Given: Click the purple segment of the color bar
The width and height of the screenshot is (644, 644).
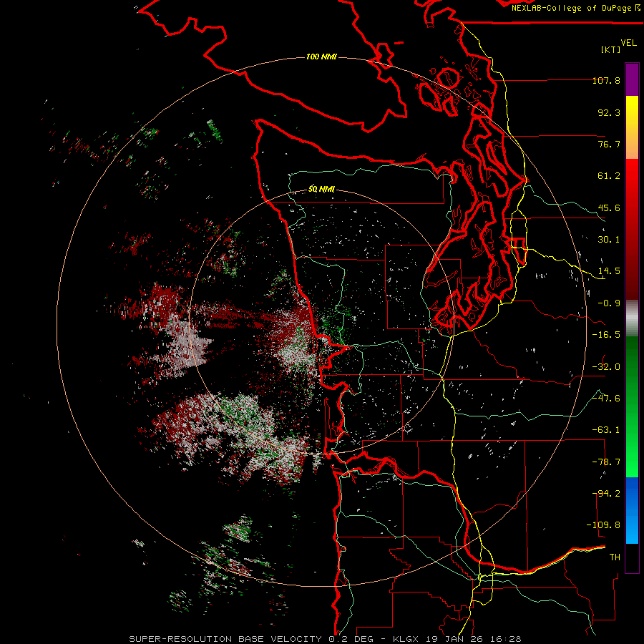Looking at the screenshot, I should (x=632, y=79).
